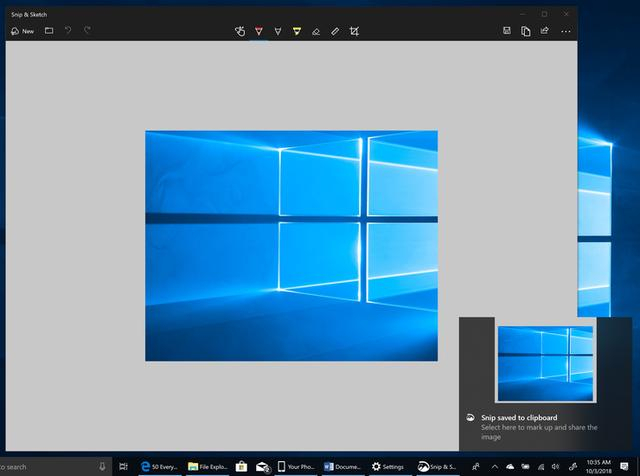Select the pencil tool
640x476 pixels.
[x=278, y=31]
